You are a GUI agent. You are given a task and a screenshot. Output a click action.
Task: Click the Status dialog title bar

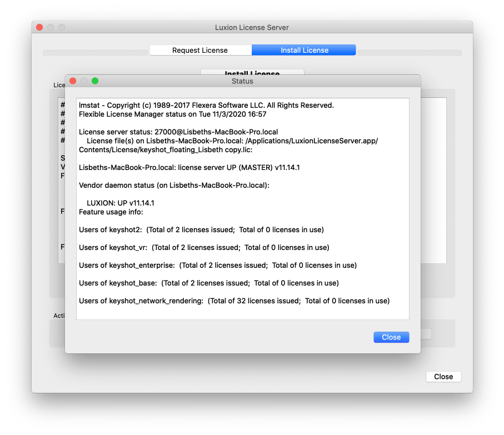tap(243, 81)
